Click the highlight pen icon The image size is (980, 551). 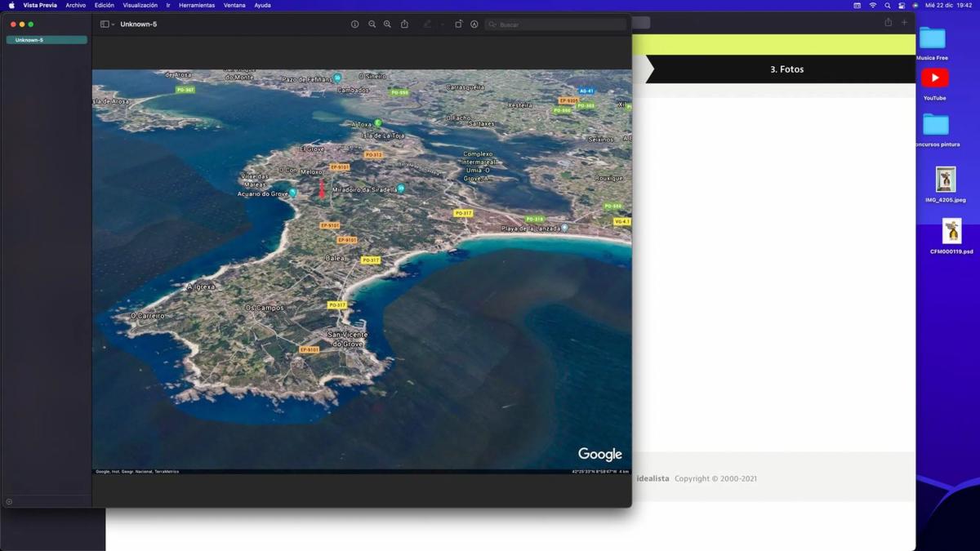(427, 24)
